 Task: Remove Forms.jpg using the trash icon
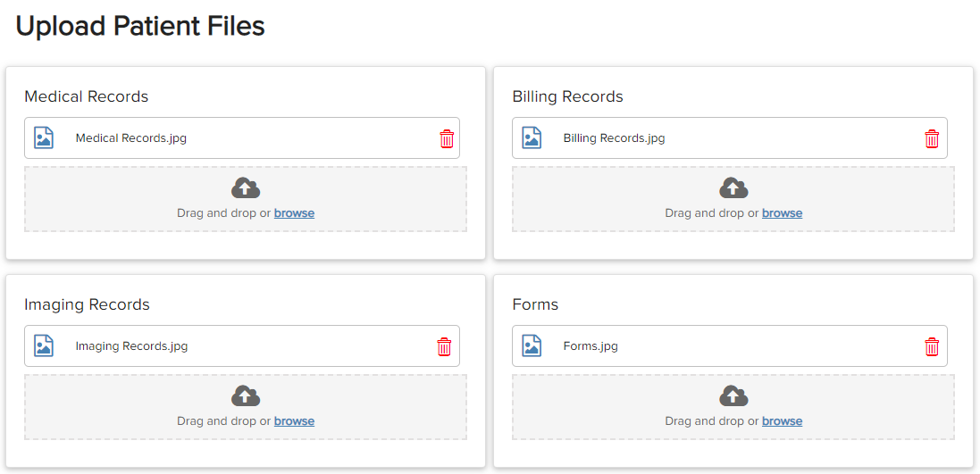932,346
